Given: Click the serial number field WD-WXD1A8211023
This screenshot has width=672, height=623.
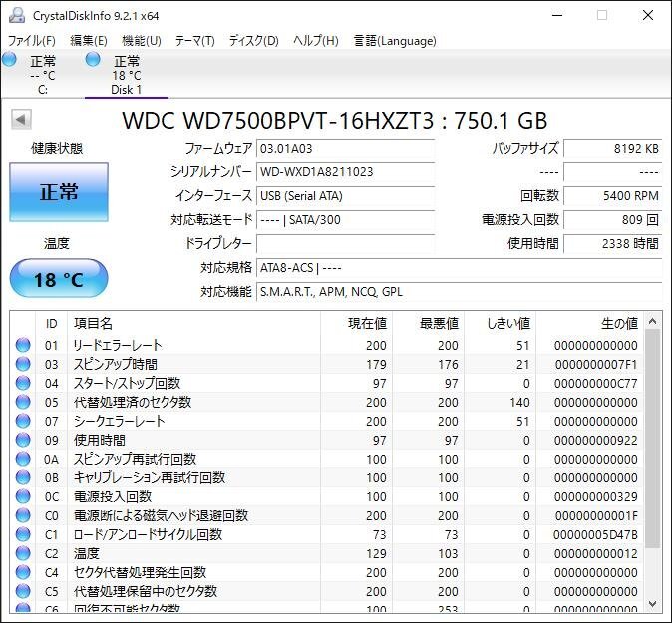Looking at the screenshot, I should (x=345, y=172).
